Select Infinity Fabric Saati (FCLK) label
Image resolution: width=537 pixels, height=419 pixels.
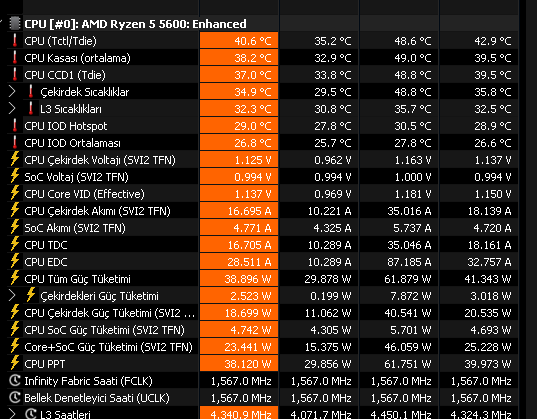pos(88,381)
